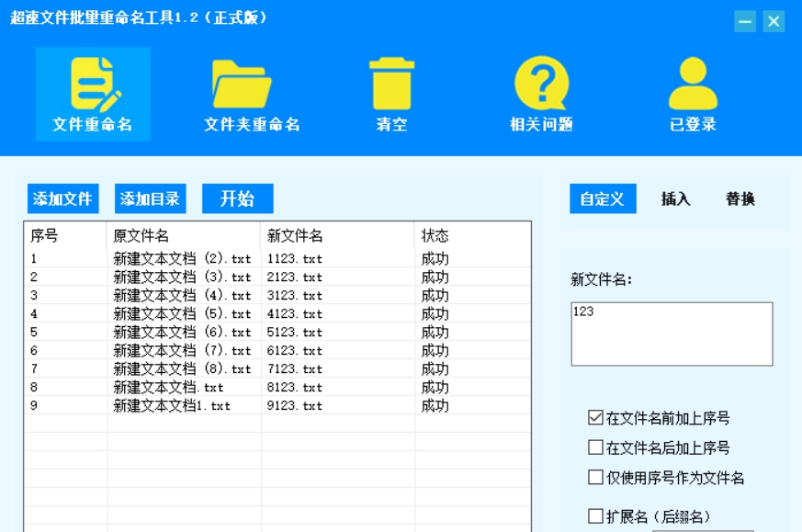The image size is (802, 532).
Task: Select the 自定义 tab
Action: click(x=602, y=198)
